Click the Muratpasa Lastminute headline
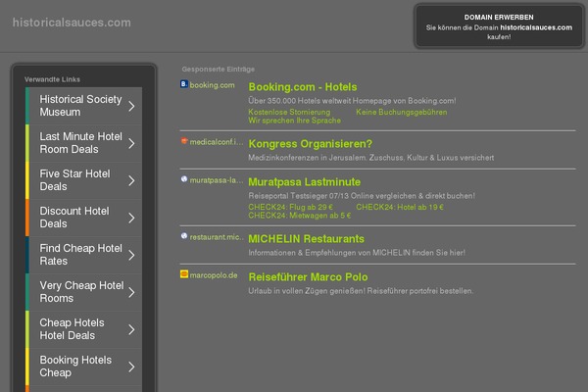This screenshot has height=392, width=588. click(304, 182)
